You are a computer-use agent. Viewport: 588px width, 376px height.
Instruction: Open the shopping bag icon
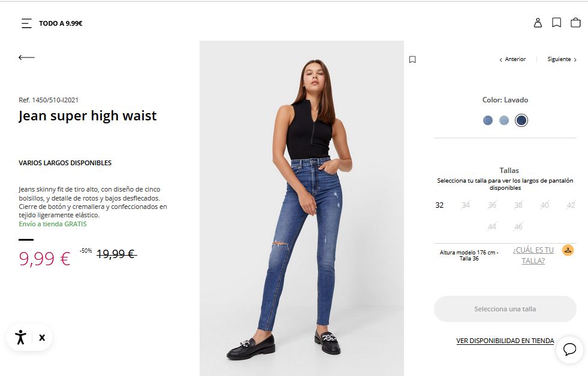575,23
